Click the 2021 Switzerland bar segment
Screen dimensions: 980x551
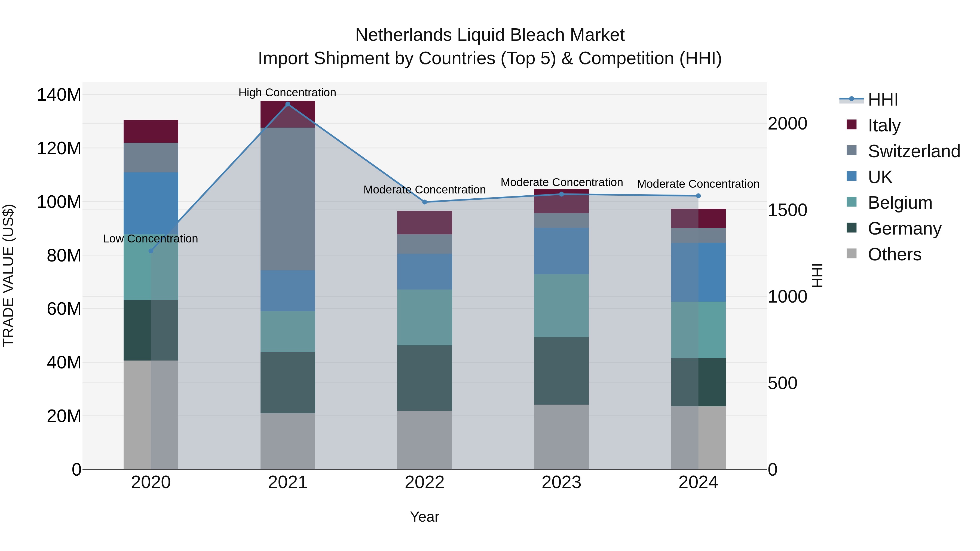point(288,199)
